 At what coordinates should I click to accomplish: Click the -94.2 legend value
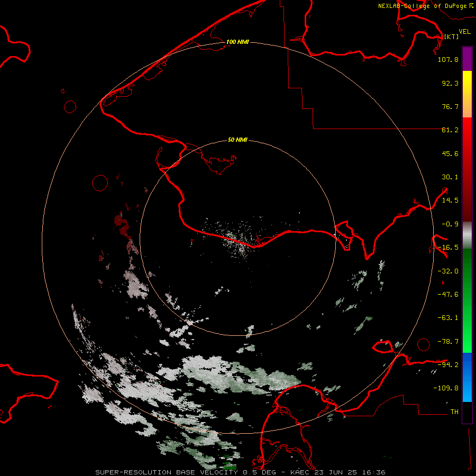point(448,364)
